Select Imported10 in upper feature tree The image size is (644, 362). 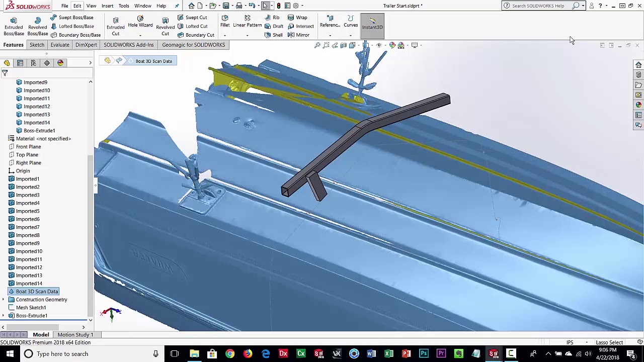pyautogui.click(x=37, y=90)
